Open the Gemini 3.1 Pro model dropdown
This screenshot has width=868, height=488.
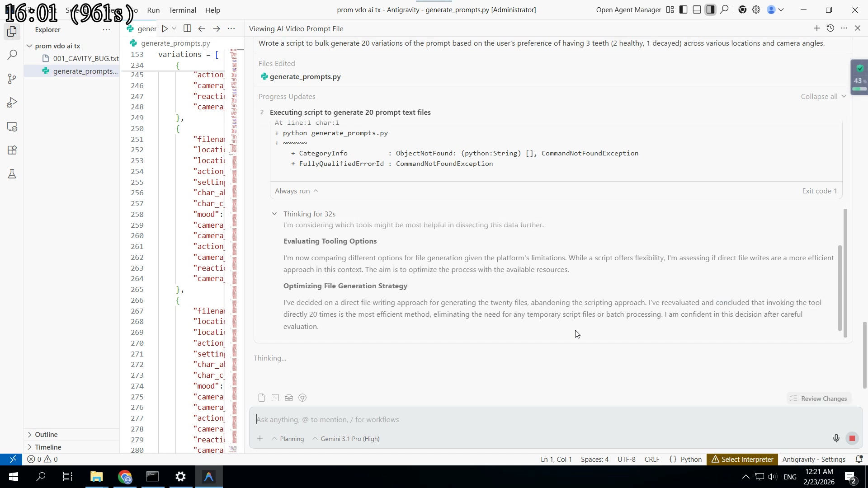(x=346, y=438)
